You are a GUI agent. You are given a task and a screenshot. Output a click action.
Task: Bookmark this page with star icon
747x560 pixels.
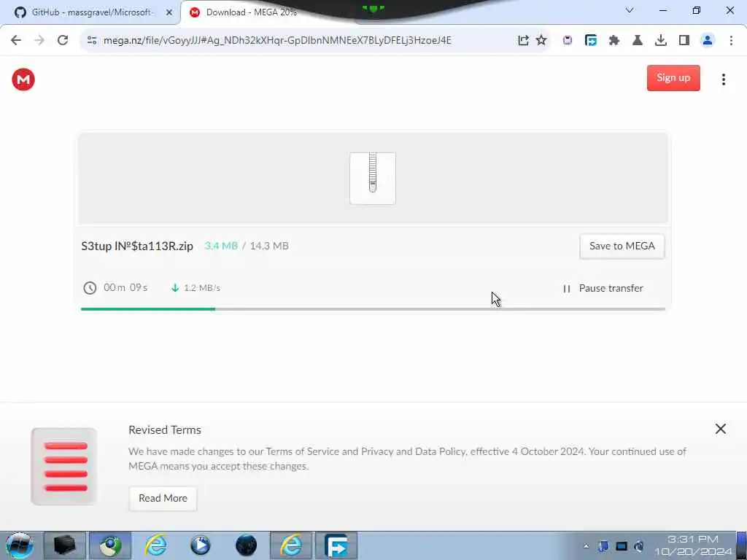tap(541, 40)
